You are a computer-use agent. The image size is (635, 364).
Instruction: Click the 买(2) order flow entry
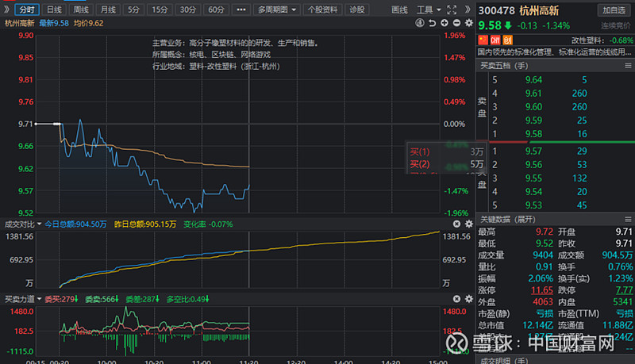pos(420,164)
